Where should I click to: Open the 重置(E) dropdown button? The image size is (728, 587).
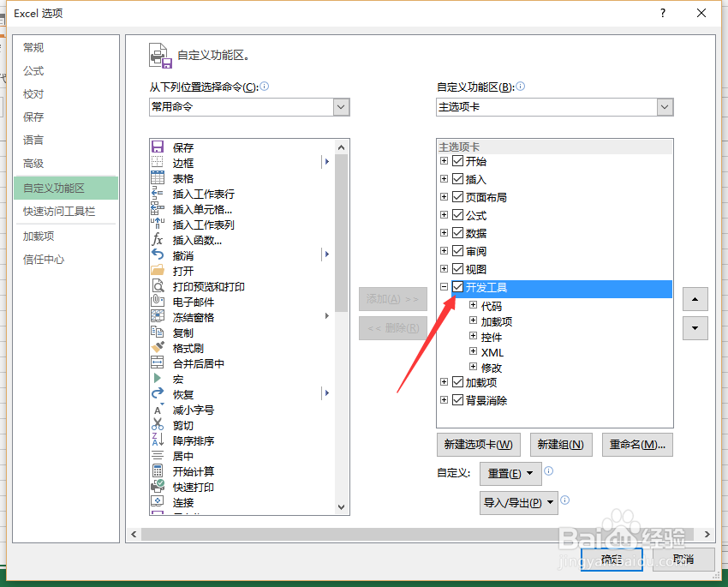[x=510, y=474]
